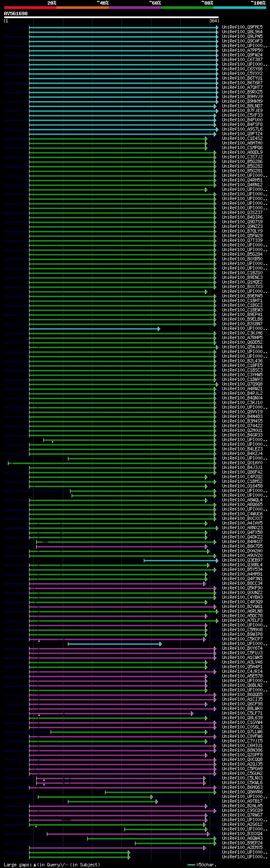The image size is (270, 868).
Task: Select the UniRef100_C5LF71 label
Action: pos(242,713)
